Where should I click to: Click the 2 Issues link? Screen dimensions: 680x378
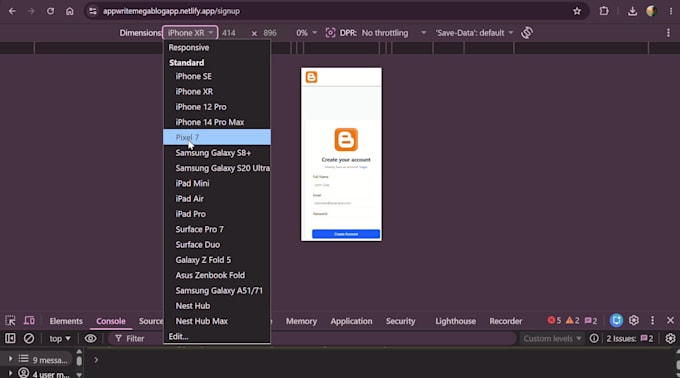point(630,338)
